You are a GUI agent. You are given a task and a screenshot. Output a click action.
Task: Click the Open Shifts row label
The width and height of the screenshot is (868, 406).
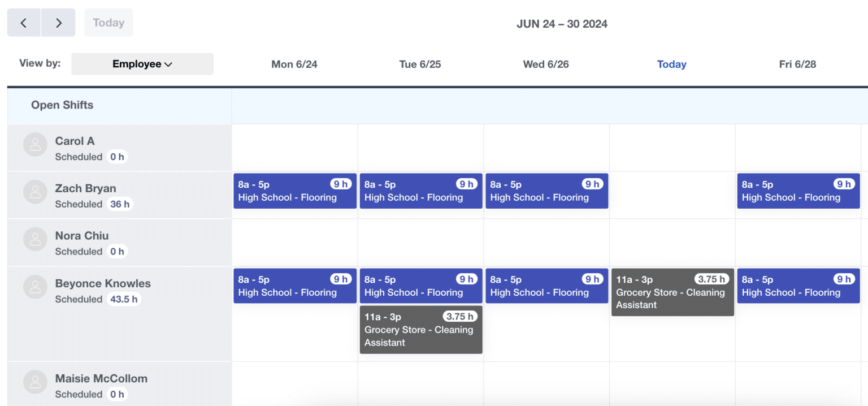tap(62, 105)
